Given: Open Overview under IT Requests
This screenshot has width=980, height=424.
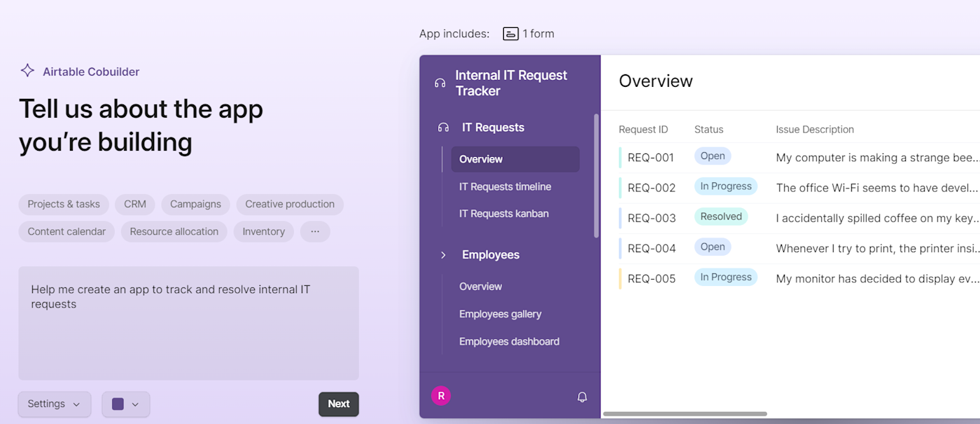Looking at the screenshot, I should pyautogui.click(x=515, y=159).
